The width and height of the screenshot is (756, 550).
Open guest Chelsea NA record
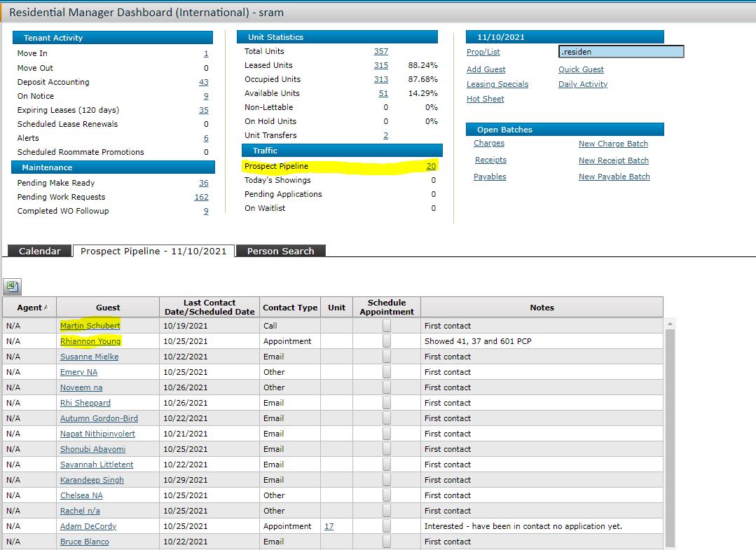(81, 495)
